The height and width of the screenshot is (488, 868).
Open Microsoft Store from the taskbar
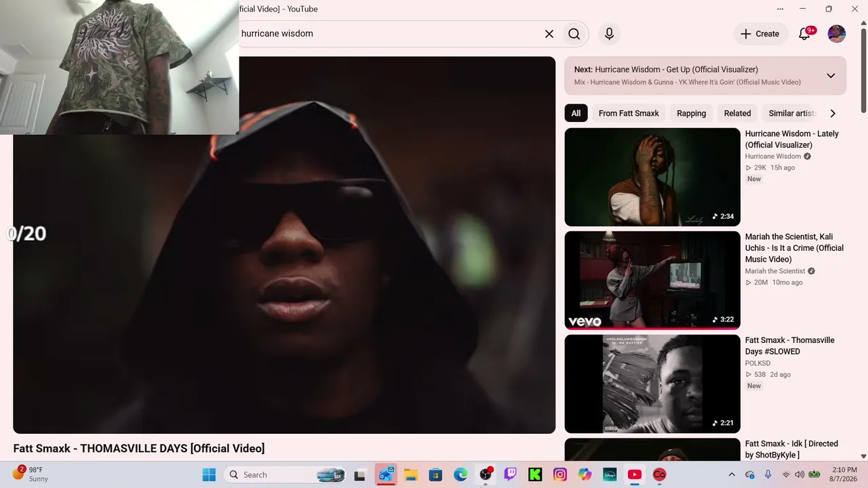pyautogui.click(x=435, y=474)
